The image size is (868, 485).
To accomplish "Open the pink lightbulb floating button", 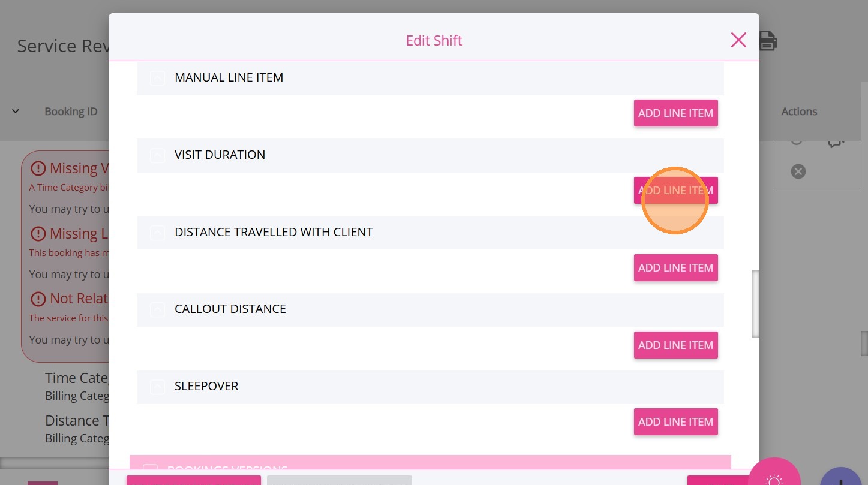I will tap(774, 480).
